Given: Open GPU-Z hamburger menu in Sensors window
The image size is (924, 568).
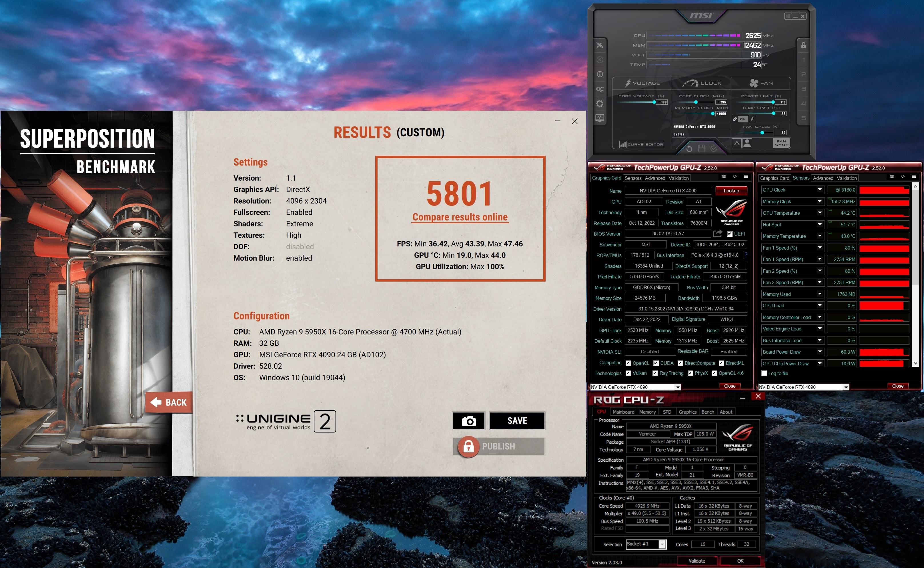Looking at the screenshot, I should click(914, 177).
